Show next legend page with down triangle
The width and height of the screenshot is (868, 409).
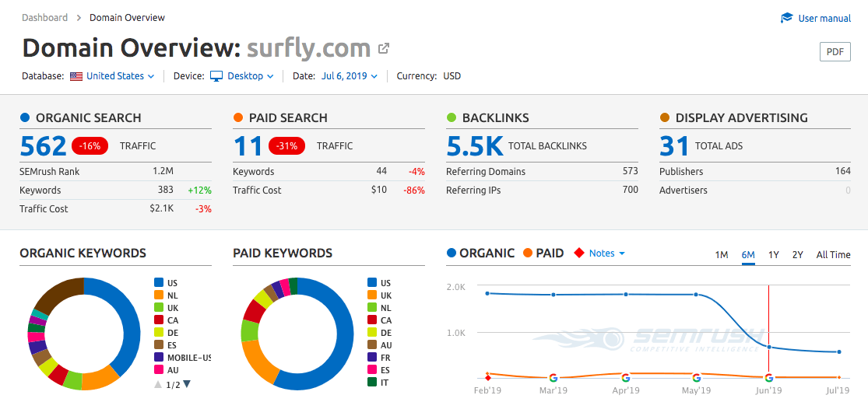pos(187,384)
